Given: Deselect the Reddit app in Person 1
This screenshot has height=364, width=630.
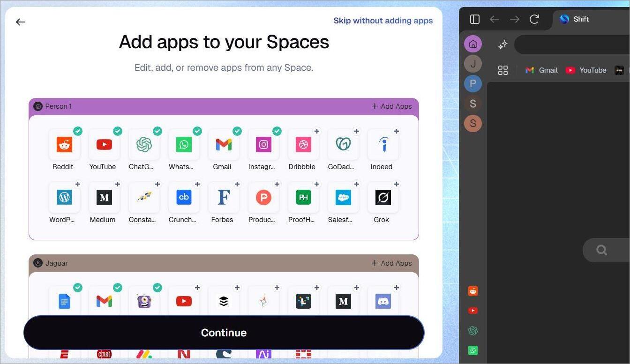Looking at the screenshot, I should (78, 131).
